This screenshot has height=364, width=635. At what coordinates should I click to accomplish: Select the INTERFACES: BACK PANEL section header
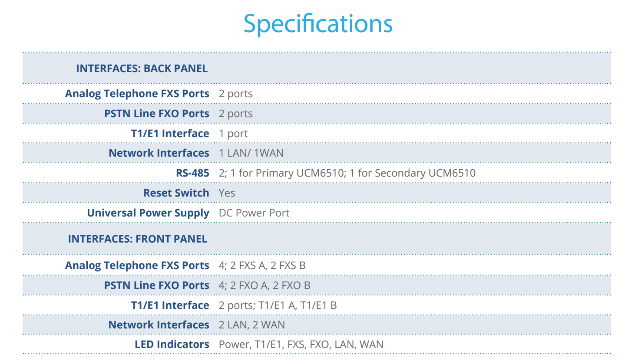point(142,69)
